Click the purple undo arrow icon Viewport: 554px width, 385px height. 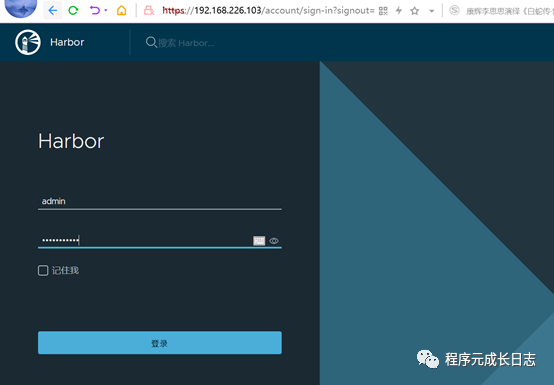pos(94,10)
